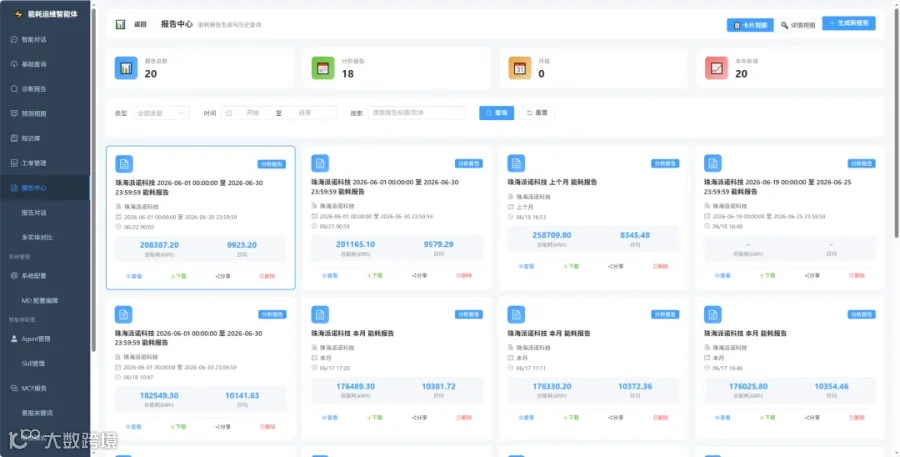Click the value 10381.72
Image resolution: width=900 pixels, height=457 pixels.
pos(439,386)
